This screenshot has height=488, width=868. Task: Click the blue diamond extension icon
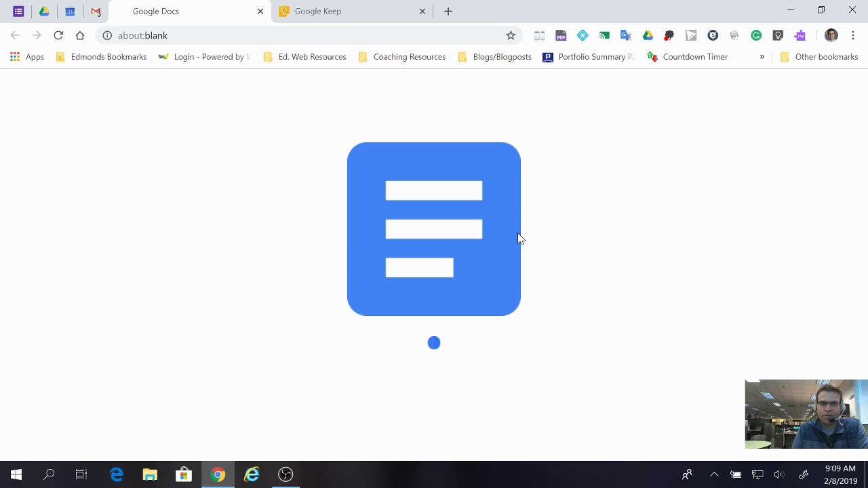(x=583, y=35)
